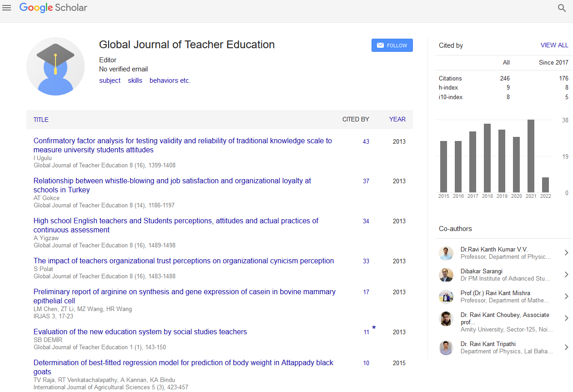The height and width of the screenshot is (392, 573).
Task: Click the 2018 bar in citations chart
Action: [x=487, y=158]
